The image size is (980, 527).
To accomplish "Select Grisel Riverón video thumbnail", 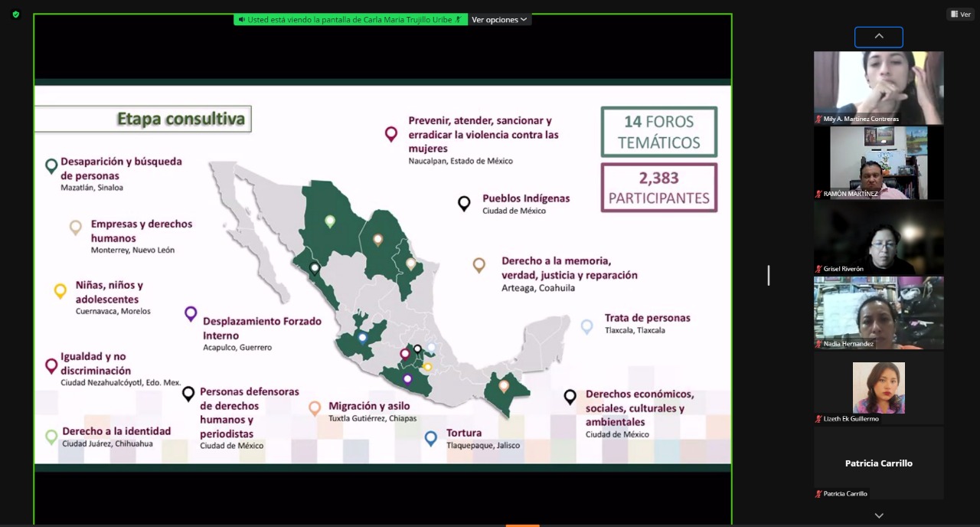I will [x=879, y=237].
